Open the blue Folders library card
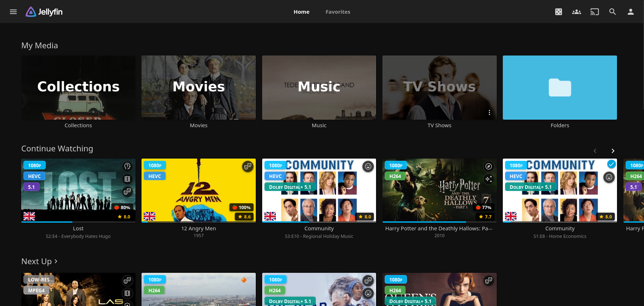The width and height of the screenshot is (644, 306). pyautogui.click(x=560, y=88)
